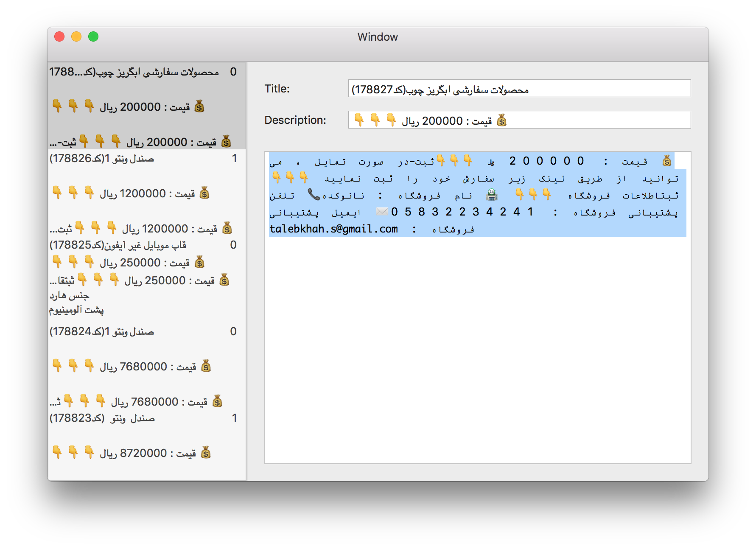Click the price line 250000 ریال under 178825
The width and height of the screenshot is (756, 549).
[x=128, y=262]
